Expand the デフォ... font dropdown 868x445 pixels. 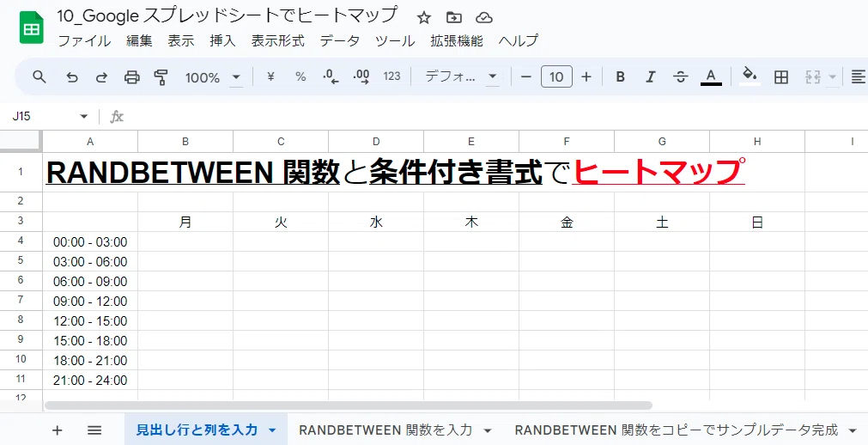coord(461,77)
